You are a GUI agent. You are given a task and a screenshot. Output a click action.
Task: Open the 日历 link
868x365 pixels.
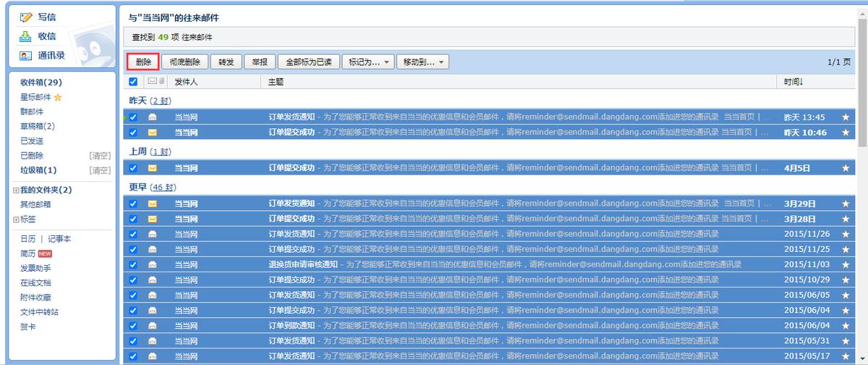(27, 239)
